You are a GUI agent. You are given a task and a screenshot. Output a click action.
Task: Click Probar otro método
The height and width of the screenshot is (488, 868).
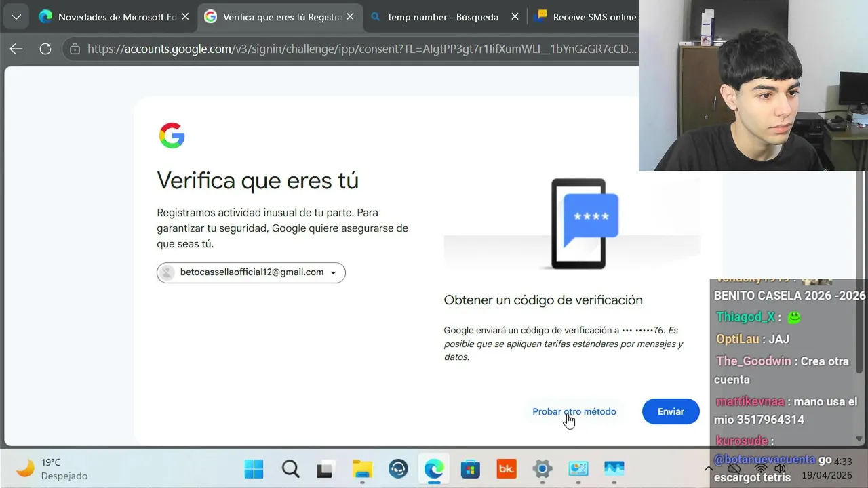point(574,411)
